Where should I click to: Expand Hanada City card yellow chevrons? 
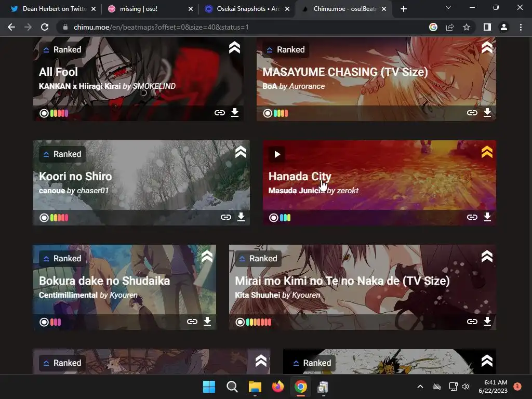(487, 152)
